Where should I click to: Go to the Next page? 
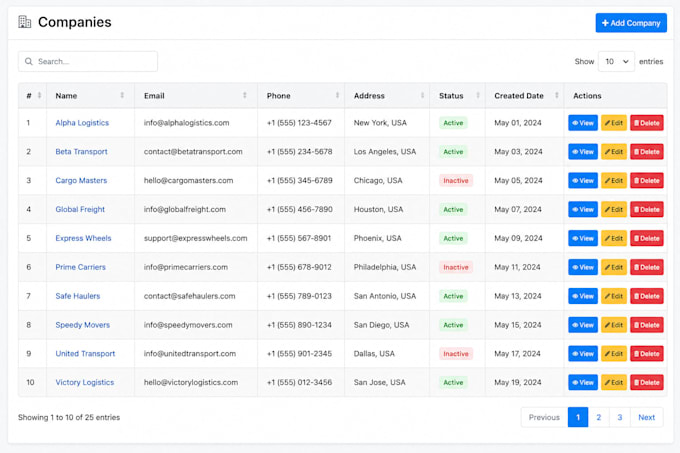647,417
